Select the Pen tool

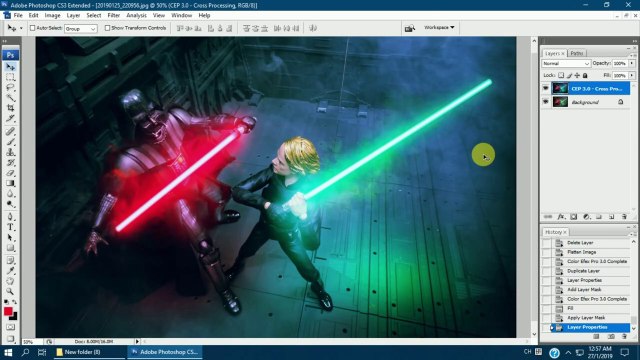coord(10,217)
